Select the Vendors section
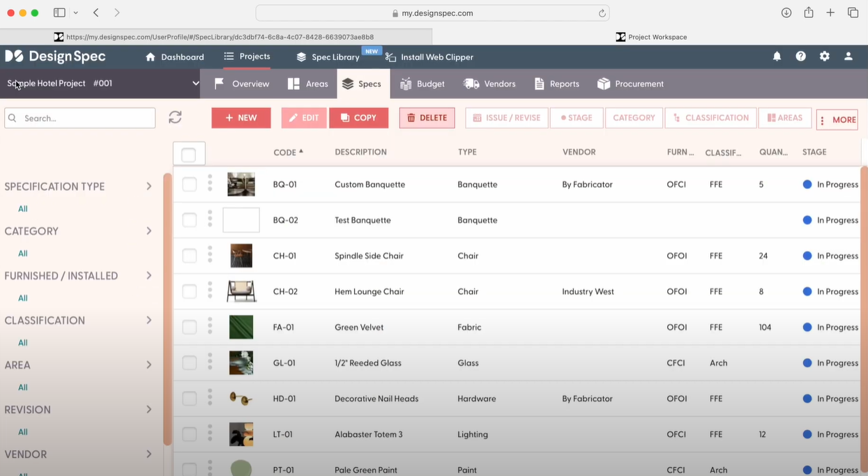Viewport: 868px width, 476px height. 489,83
